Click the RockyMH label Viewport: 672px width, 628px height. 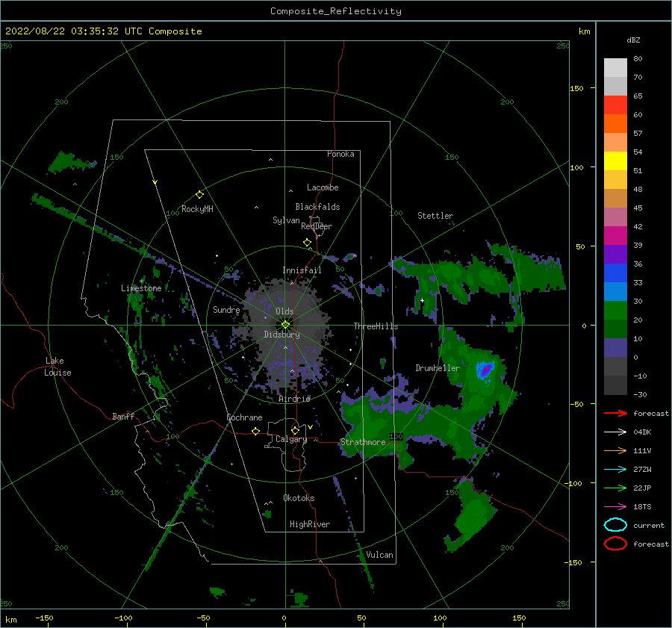[x=197, y=209]
